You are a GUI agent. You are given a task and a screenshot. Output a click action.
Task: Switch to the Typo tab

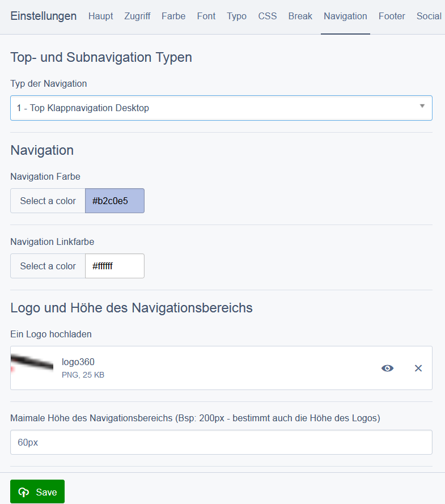(x=237, y=16)
